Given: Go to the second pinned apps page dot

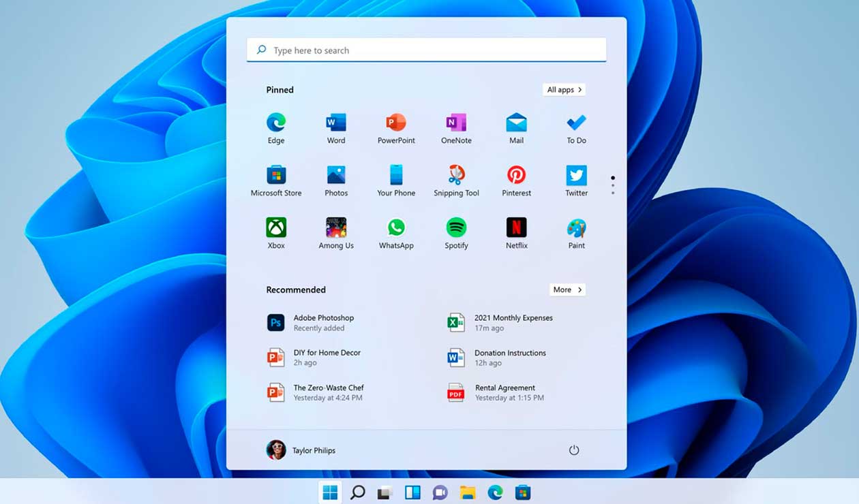Looking at the screenshot, I should [x=613, y=185].
